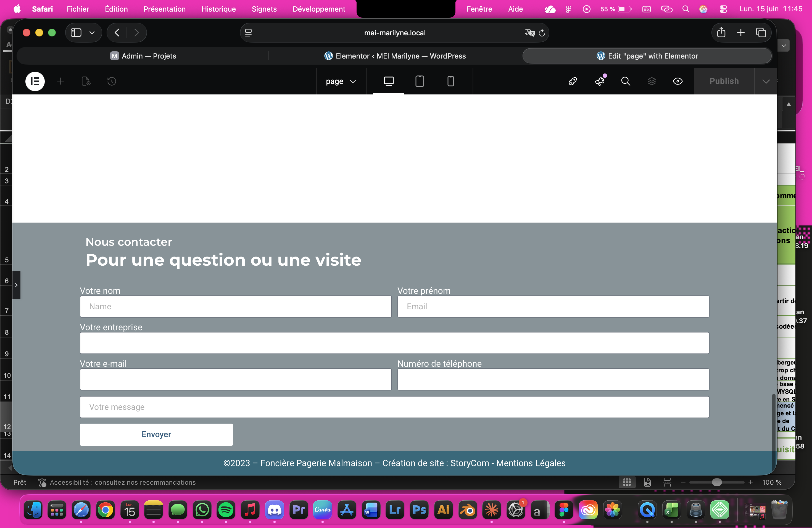Open the Signets menu

point(264,9)
